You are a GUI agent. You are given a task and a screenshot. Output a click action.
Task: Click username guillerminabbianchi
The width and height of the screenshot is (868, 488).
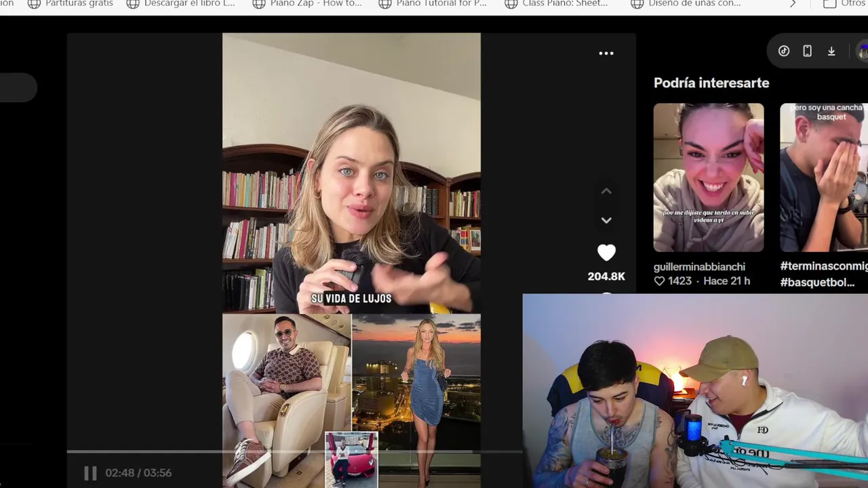tap(699, 266)
